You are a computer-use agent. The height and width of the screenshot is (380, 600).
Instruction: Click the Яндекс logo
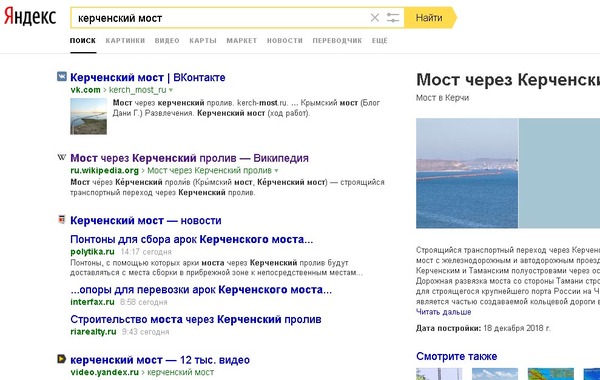point(30,17)
